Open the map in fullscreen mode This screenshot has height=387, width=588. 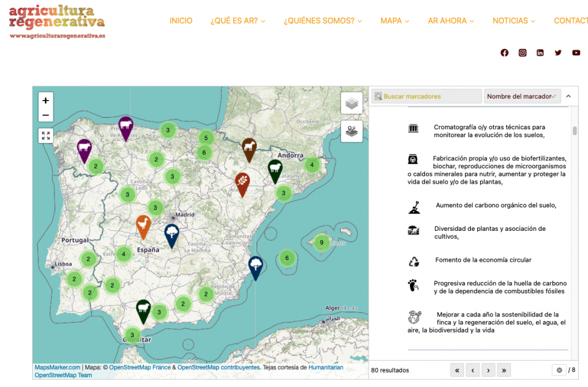pyautogui.click(x=46, y=136)
